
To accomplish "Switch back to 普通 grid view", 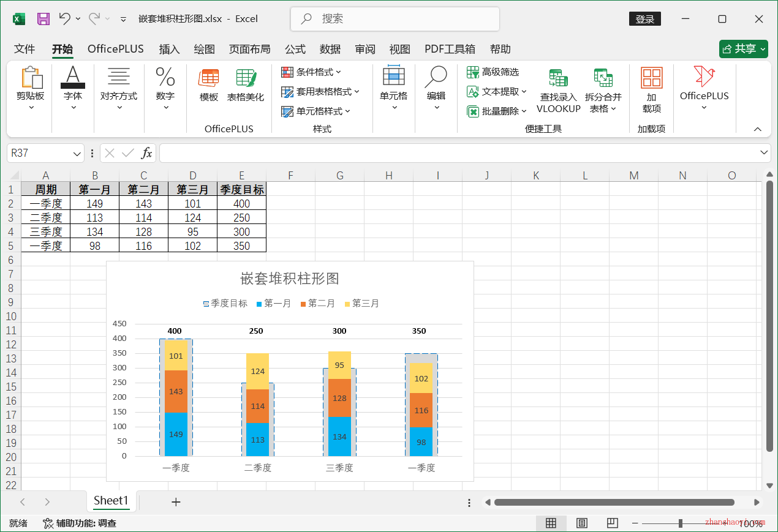I will pyautogui.click(x=551, y=523).
